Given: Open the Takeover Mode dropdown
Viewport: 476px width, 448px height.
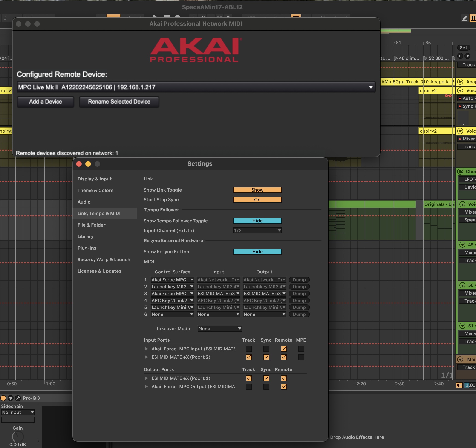Looking at the screenshot, I should (220, 329).
